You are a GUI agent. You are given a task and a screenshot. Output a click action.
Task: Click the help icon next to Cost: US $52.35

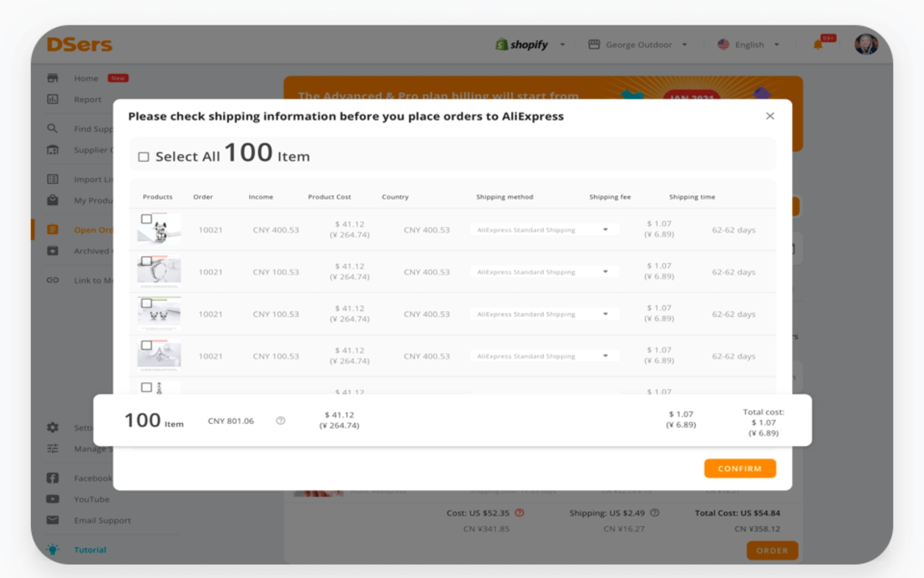520,513
